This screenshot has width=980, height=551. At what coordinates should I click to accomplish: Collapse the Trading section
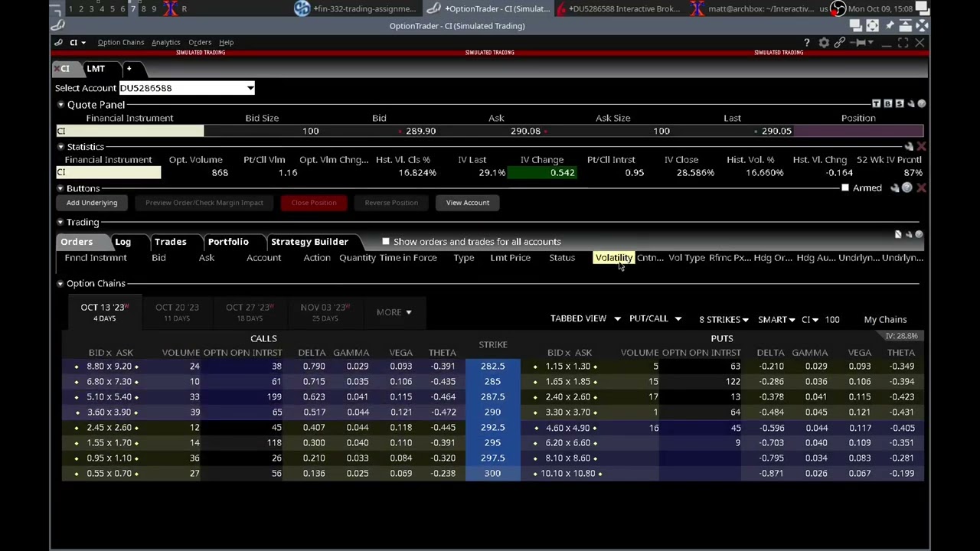point(60,223)
